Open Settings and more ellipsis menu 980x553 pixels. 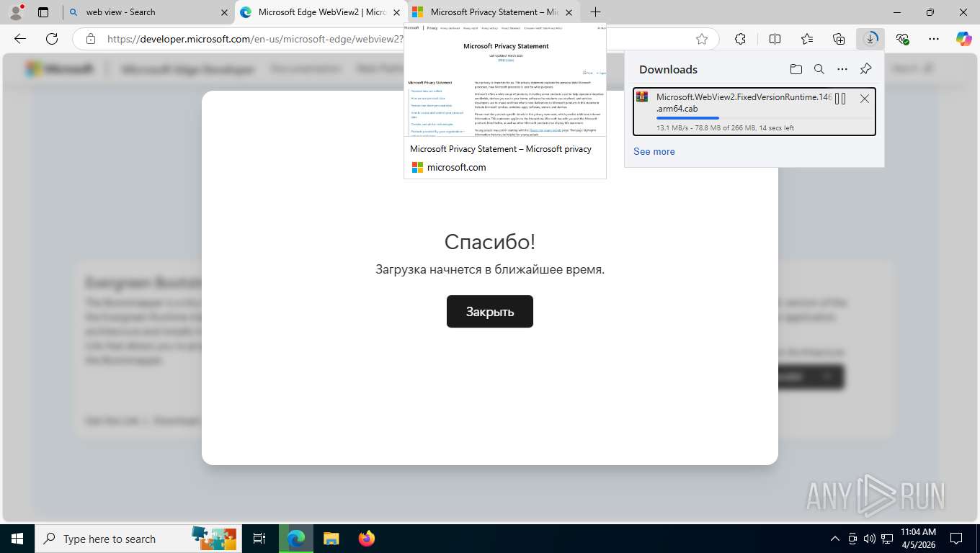coord(934,39)
